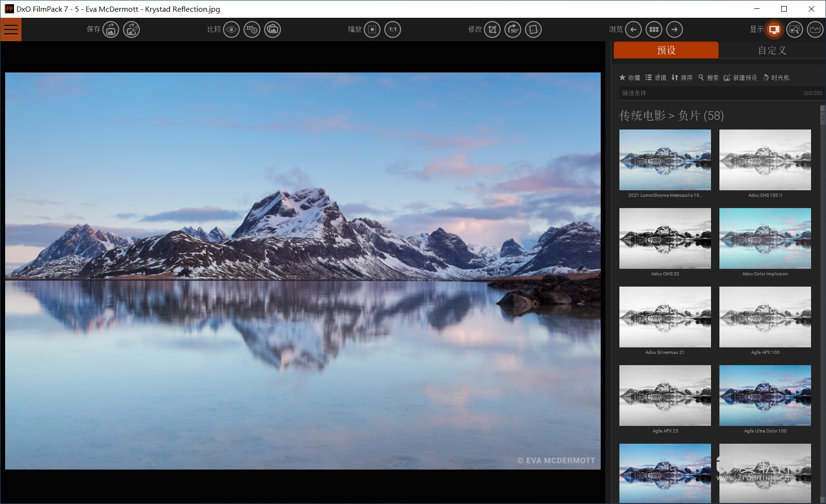
Task: Switch to the 自定义 tab
Action: coord(773,50)
